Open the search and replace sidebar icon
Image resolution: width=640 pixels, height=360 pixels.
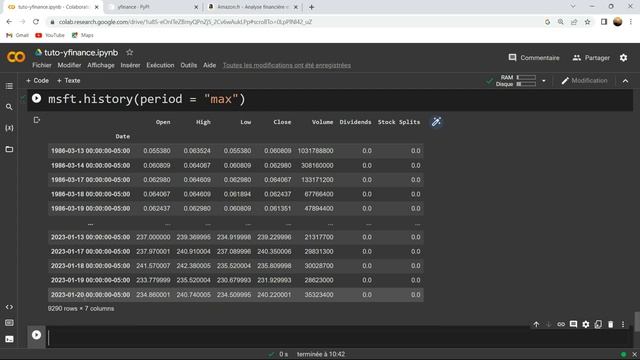pos(9,107)
